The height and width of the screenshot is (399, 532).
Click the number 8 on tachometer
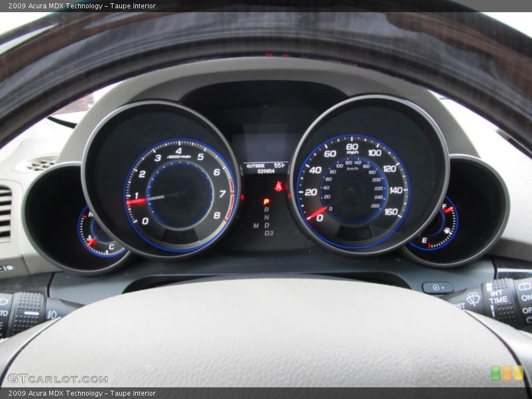(x=217, y=215)
